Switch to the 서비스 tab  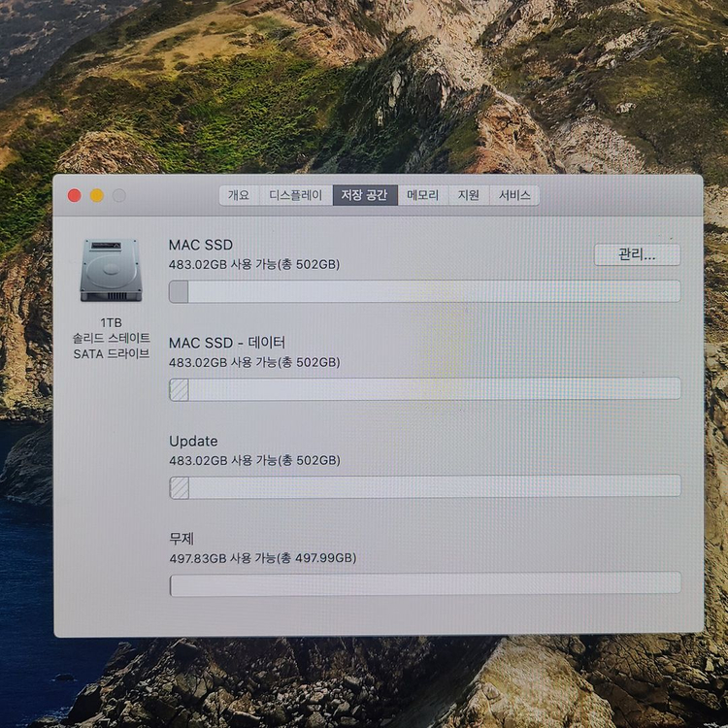pos(514,195)
